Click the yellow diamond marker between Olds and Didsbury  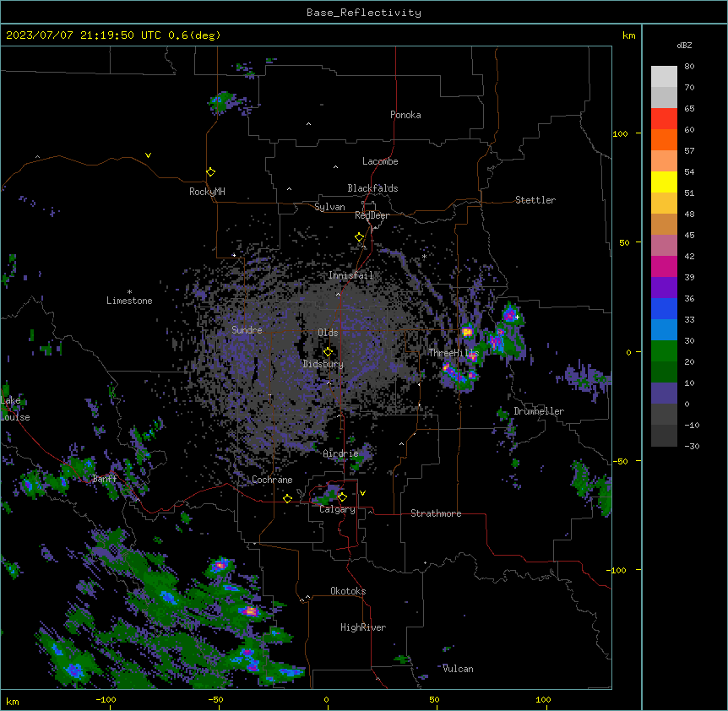point(328,351)
